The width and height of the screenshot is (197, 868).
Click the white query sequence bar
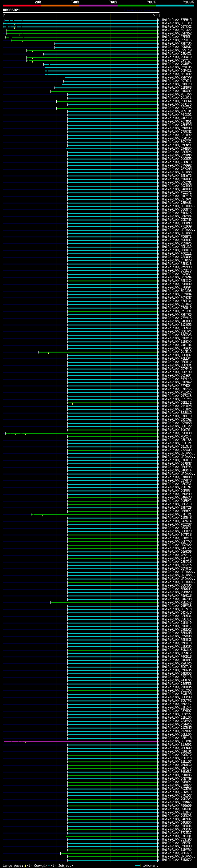tap(81, 12)
